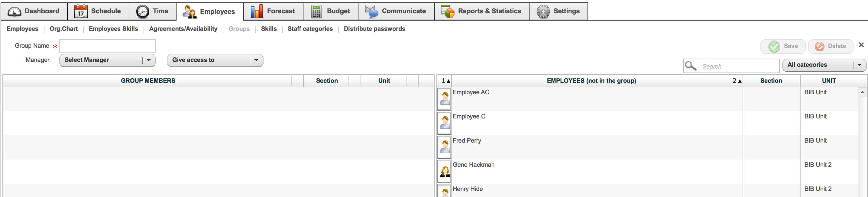The height and width of the screenshot is (197, 868).
Task: Open the Budget tab
Action: click(331, 11)
